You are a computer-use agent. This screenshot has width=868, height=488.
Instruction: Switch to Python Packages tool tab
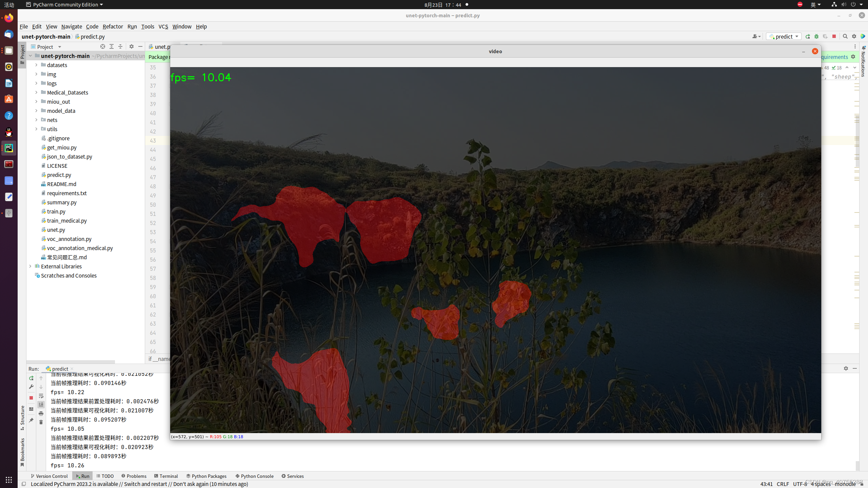tap(206, 476)
